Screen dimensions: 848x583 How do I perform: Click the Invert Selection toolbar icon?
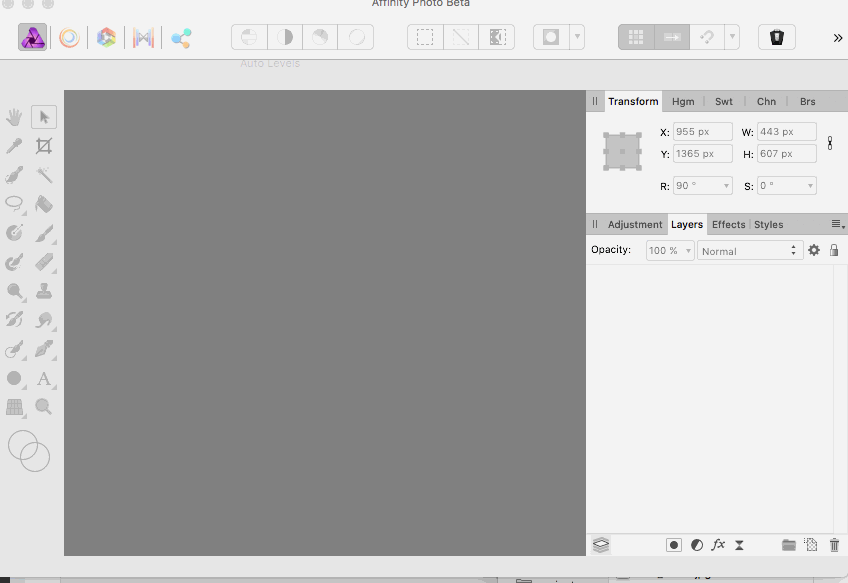point(496,37)
